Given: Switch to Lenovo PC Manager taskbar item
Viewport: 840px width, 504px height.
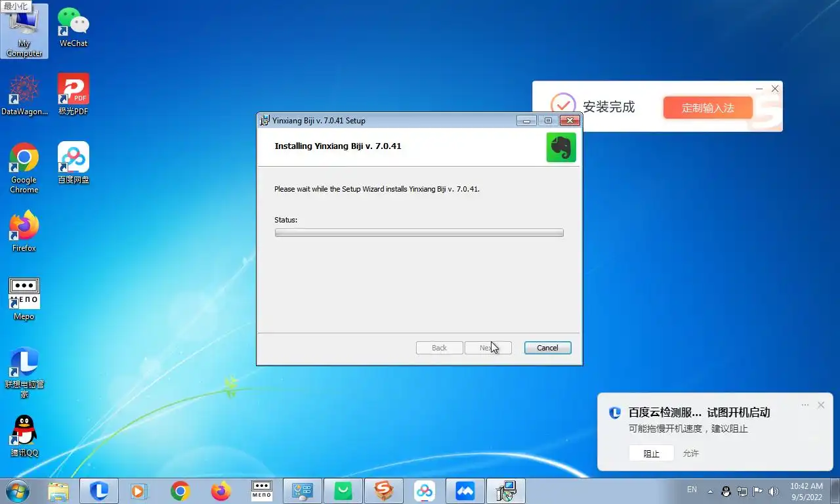Looking at the screenshot, I should [99, 491].
